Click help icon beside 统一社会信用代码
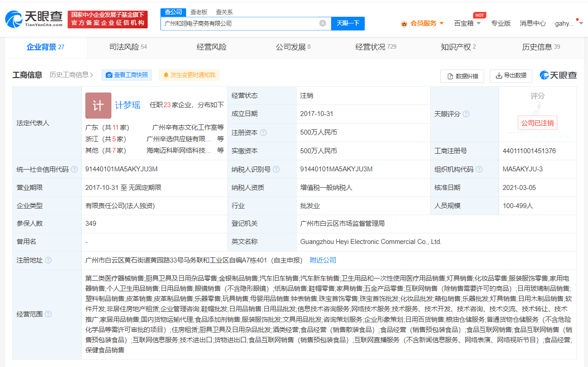 74,169
